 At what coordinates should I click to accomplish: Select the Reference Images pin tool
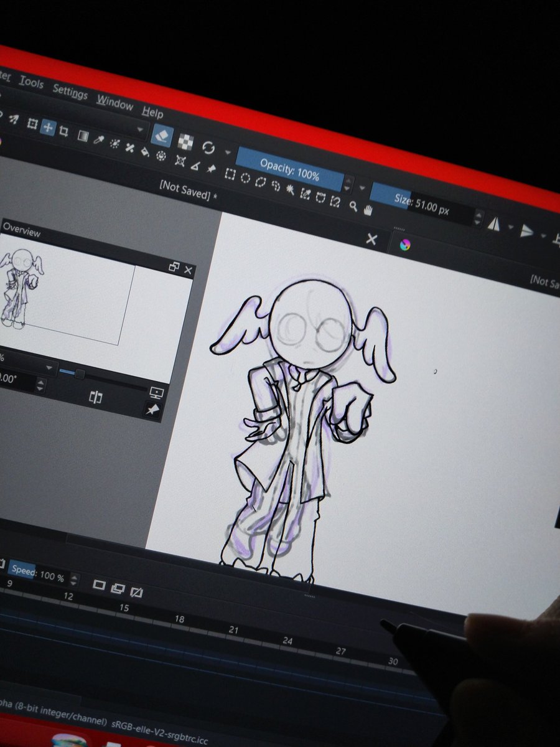click(x=212, y=169)
